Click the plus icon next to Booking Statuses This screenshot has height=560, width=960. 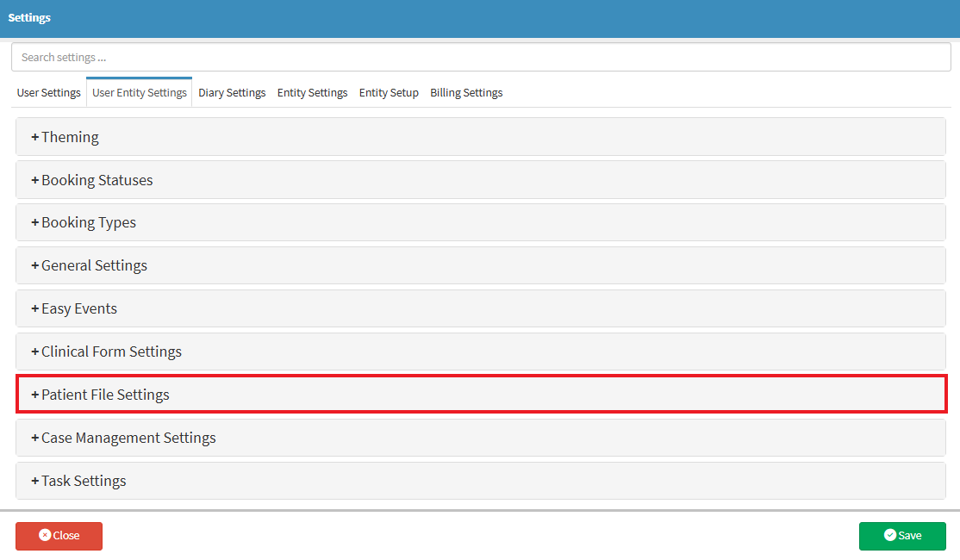35,181
